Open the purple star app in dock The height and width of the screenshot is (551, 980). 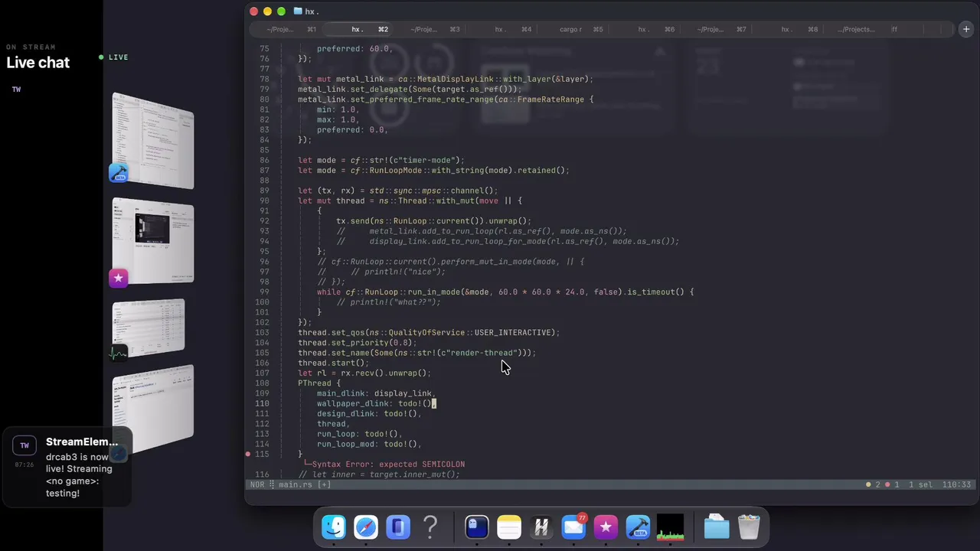click(606, 527)
